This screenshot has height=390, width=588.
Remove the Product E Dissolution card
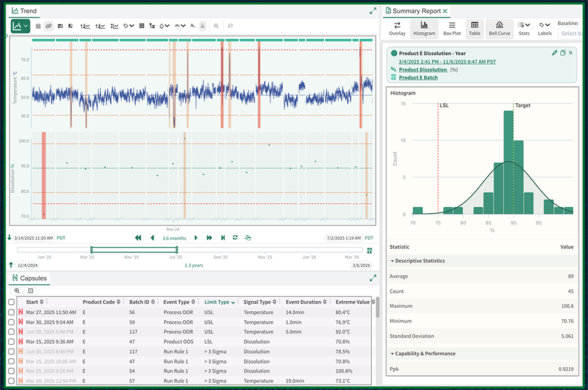[570, 53]
